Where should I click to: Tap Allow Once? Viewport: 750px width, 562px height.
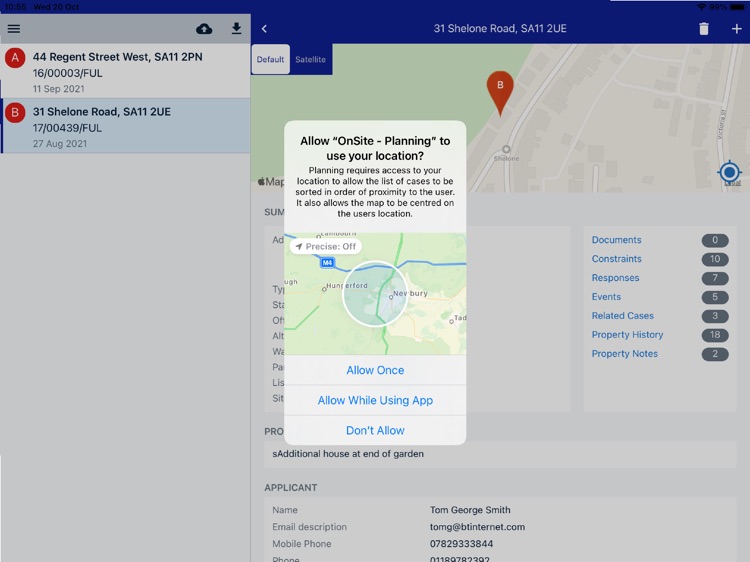(x=375, y=370)
